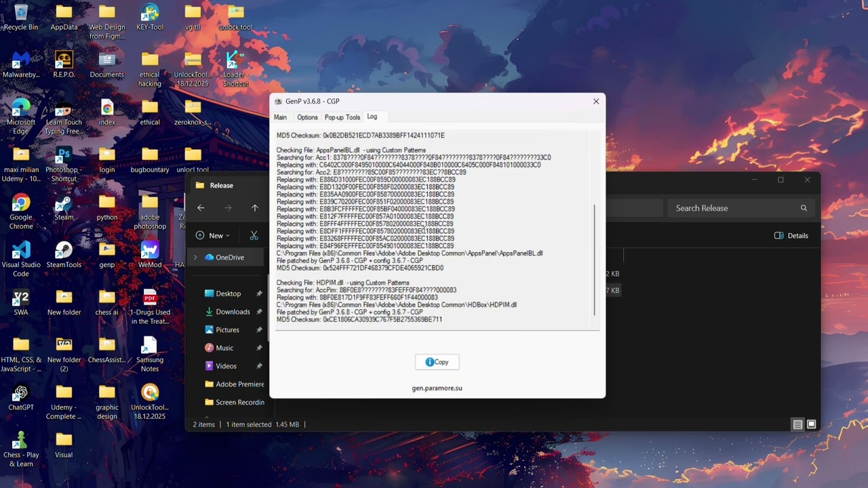Launch the SteamTools desktop shortcut
Image resolution: width=868 pixels, height=488 pixels.
64,255
